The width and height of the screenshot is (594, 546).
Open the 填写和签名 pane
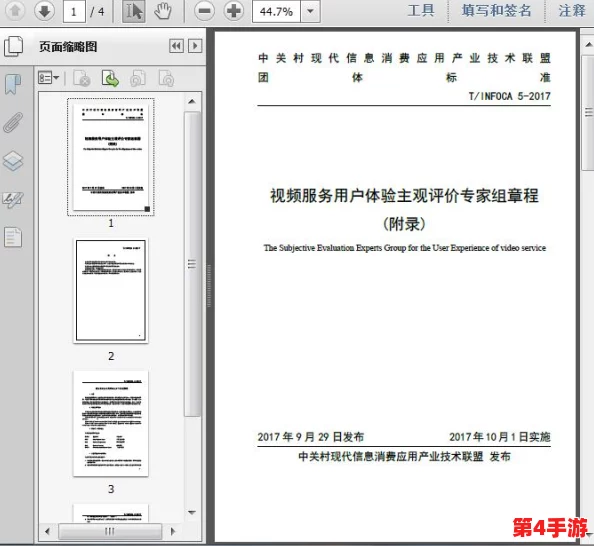click(x=496, y=11)
